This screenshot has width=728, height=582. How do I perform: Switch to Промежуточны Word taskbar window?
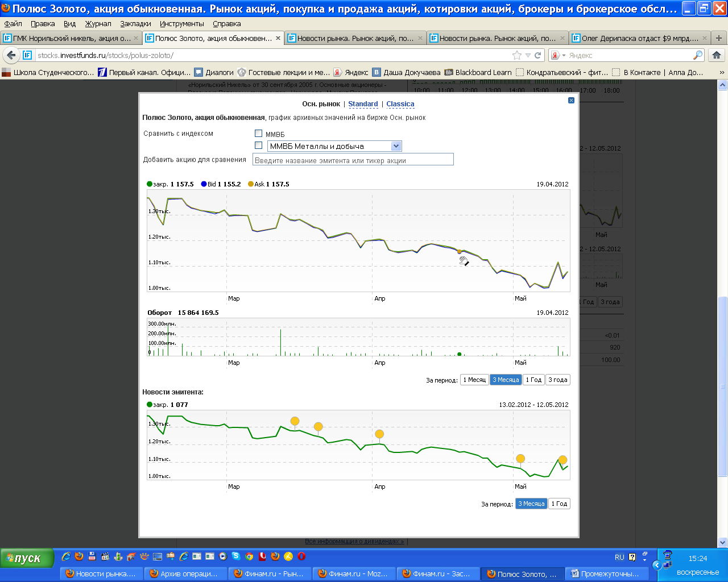(607, 574)
